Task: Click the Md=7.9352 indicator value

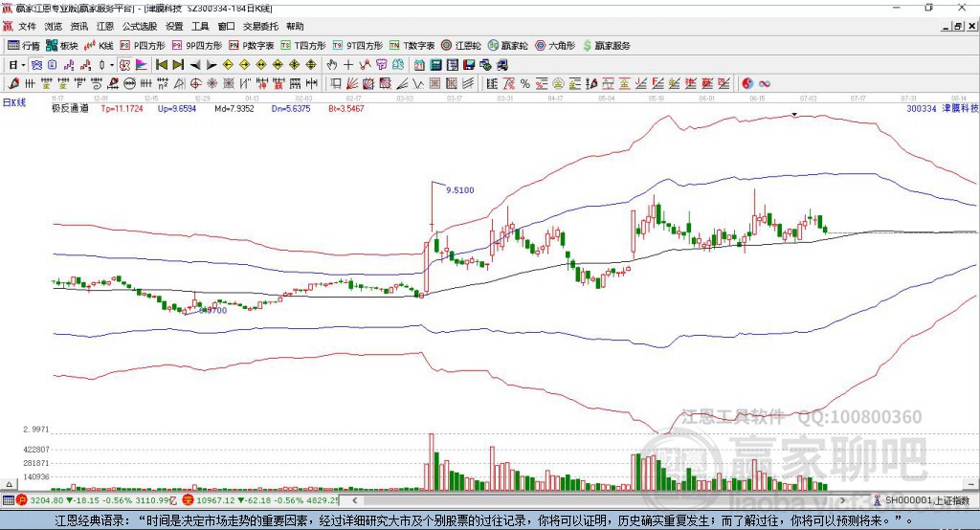Action: pyautogui.click(x=234, y=108)
